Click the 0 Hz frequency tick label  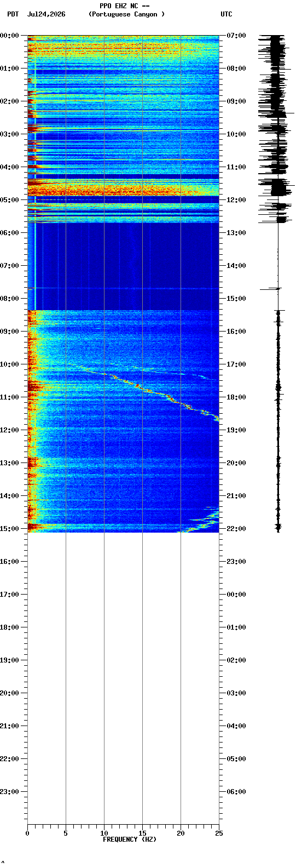click(27, 833)
